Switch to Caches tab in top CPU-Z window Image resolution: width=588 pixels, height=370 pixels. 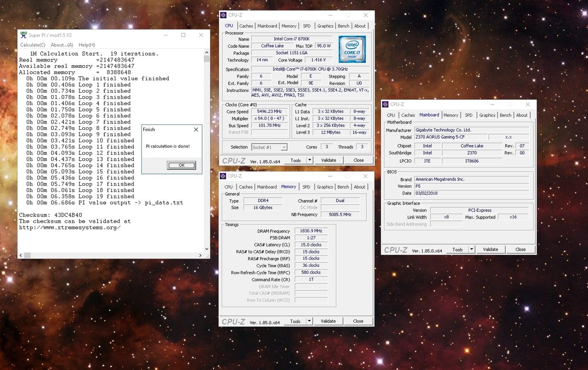(246, 26)
